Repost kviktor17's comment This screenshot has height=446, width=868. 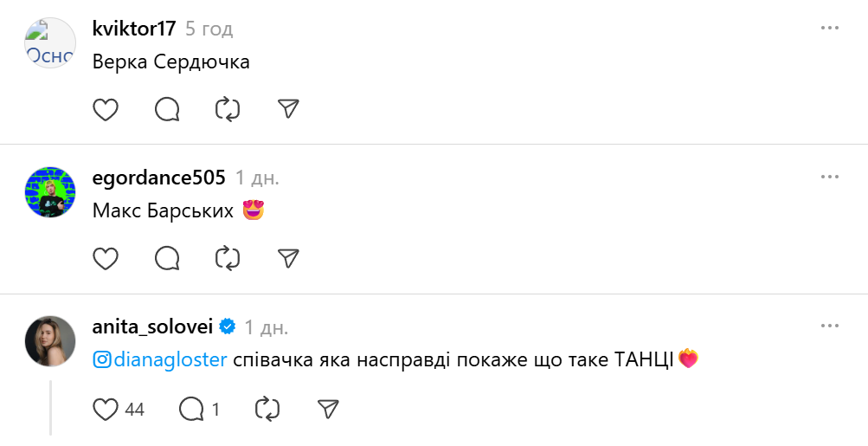228,109
